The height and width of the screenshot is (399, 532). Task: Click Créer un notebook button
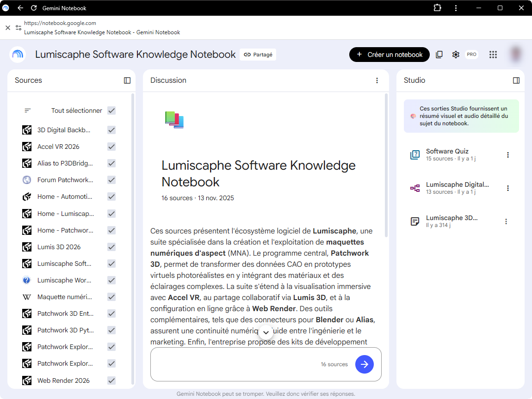389,55
